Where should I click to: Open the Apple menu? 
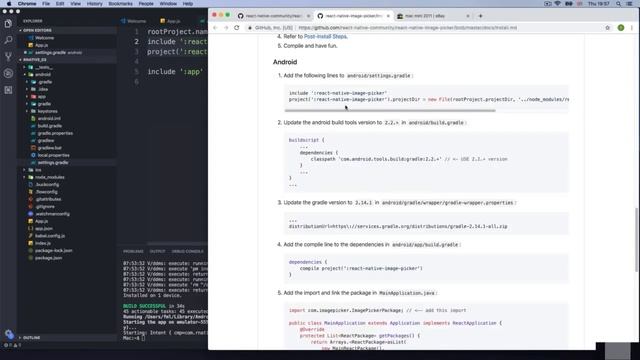[9, 4]
